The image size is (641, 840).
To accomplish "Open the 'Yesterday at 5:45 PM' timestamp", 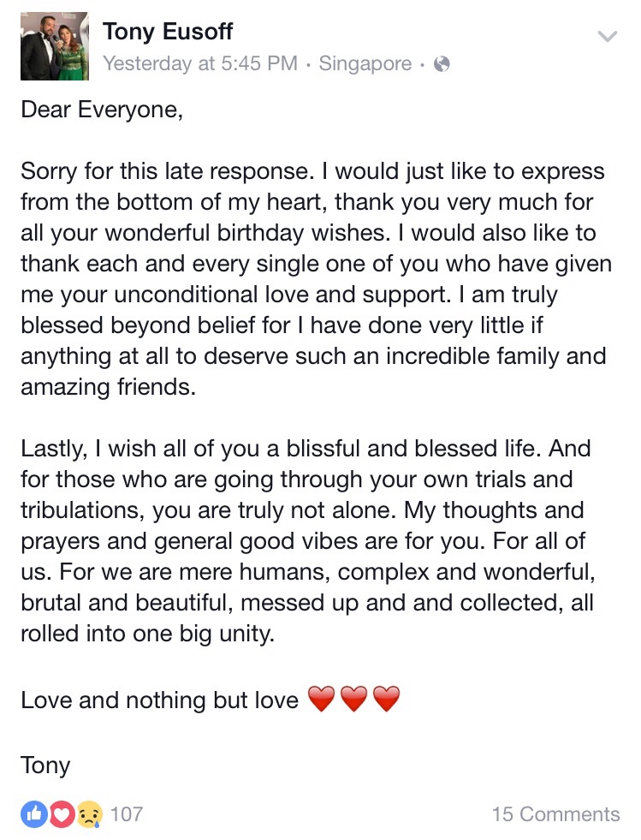I will point(200,63).
